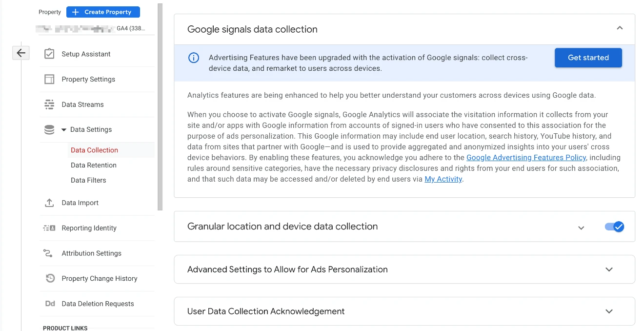Image resolution: width=644 pixels, height=331 pixels.
Task: Collapse the Data Settings tree arrow
Action: 63,130
